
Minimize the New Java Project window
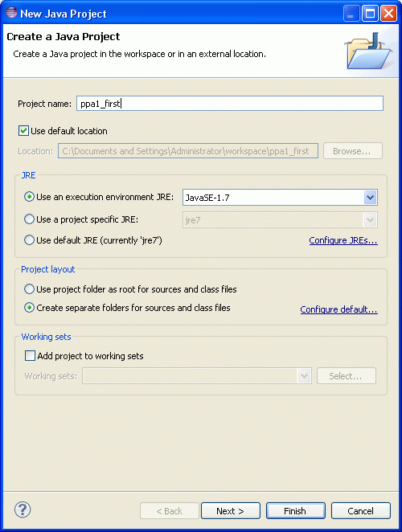[x=351, y=14]
